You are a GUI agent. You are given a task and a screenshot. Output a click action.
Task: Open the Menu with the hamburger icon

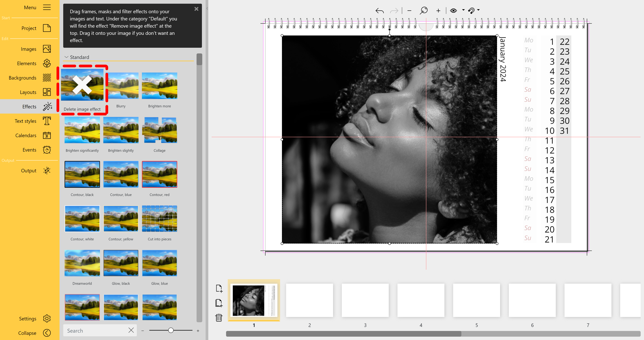pos(47,8)
